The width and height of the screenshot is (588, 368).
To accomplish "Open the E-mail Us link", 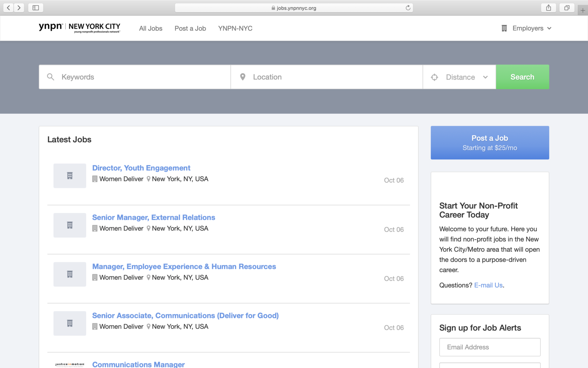I will point(488,285).
